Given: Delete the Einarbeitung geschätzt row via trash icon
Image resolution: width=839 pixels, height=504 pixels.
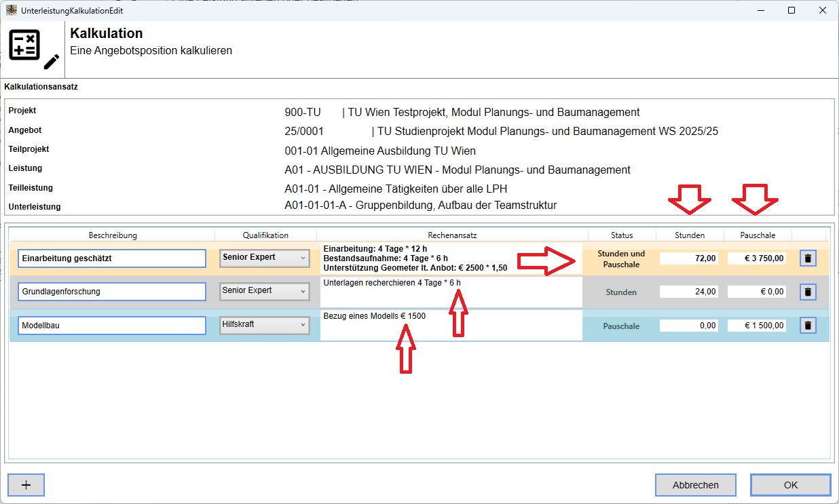Looking at the screenshot, I should 807,258.
